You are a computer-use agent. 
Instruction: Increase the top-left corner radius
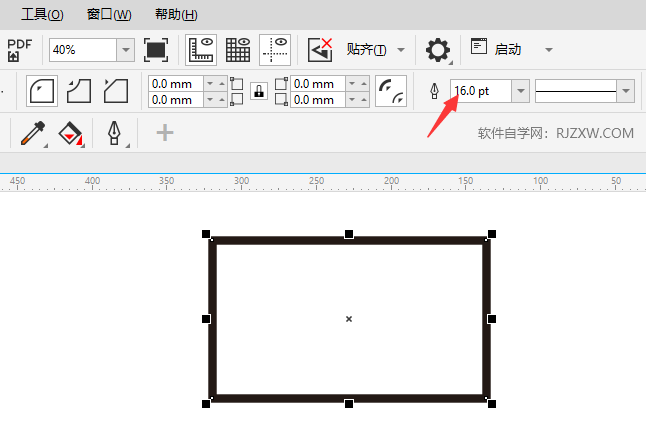[222, 84]
